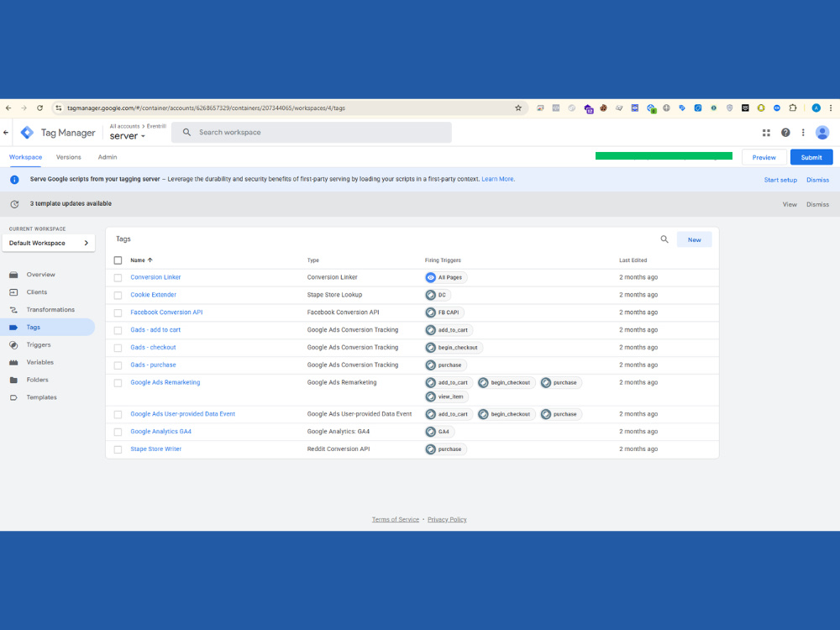
Task: Bookmark page with the star icon
Action: [518, 108]
